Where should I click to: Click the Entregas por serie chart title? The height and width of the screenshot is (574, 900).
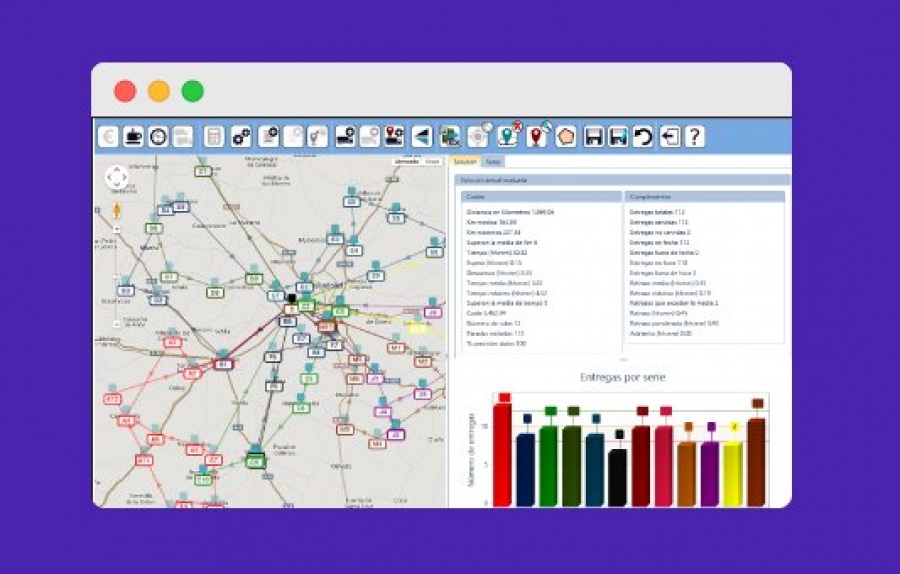[623, 377]
